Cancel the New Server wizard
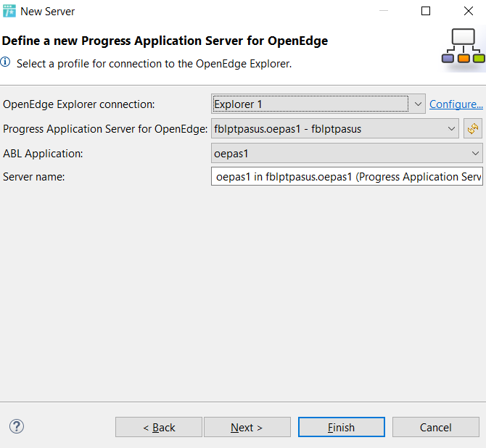The height and width of the screenshot is (448, 486). [435, 427]
